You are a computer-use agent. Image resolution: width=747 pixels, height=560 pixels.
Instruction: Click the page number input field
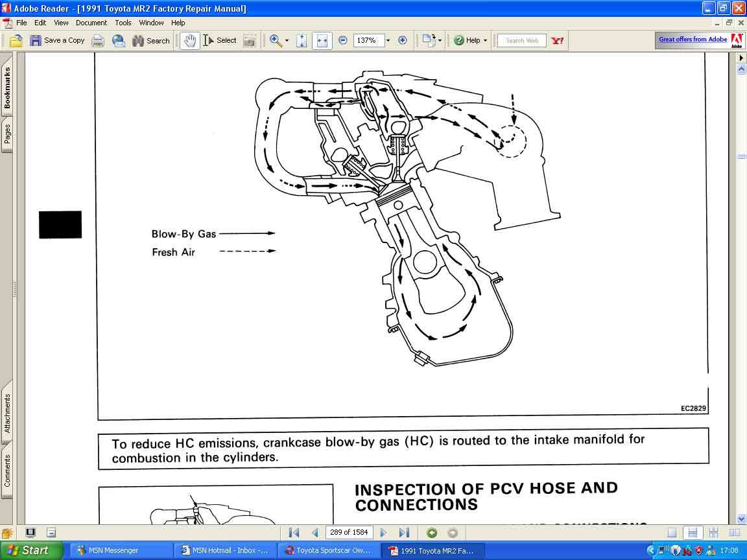(349, 532)
